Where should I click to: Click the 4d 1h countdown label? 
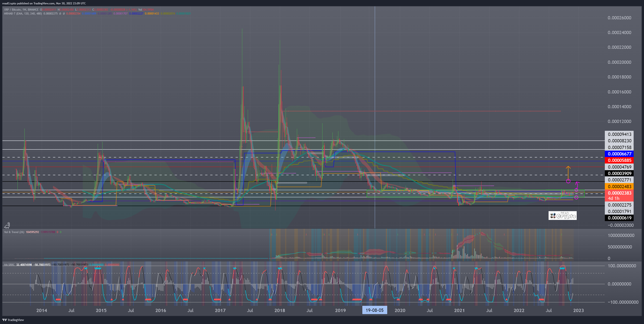pos(614,198)
